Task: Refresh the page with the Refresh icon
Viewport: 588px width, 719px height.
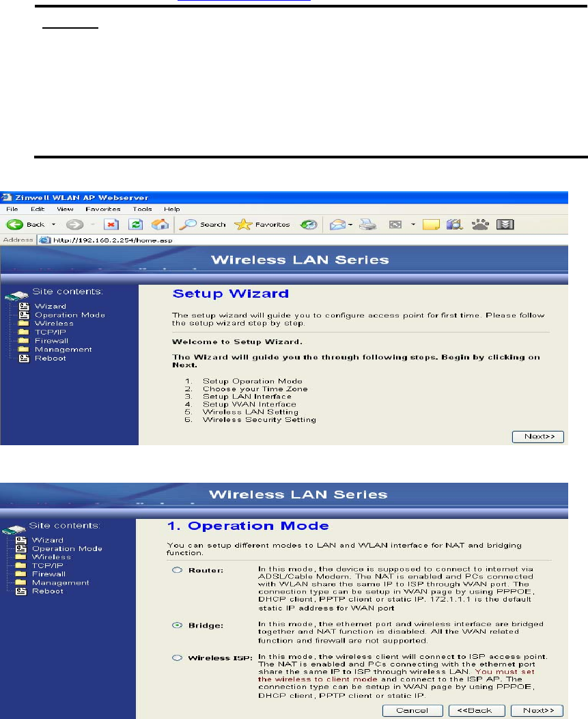Action: (x=135, y=224)
